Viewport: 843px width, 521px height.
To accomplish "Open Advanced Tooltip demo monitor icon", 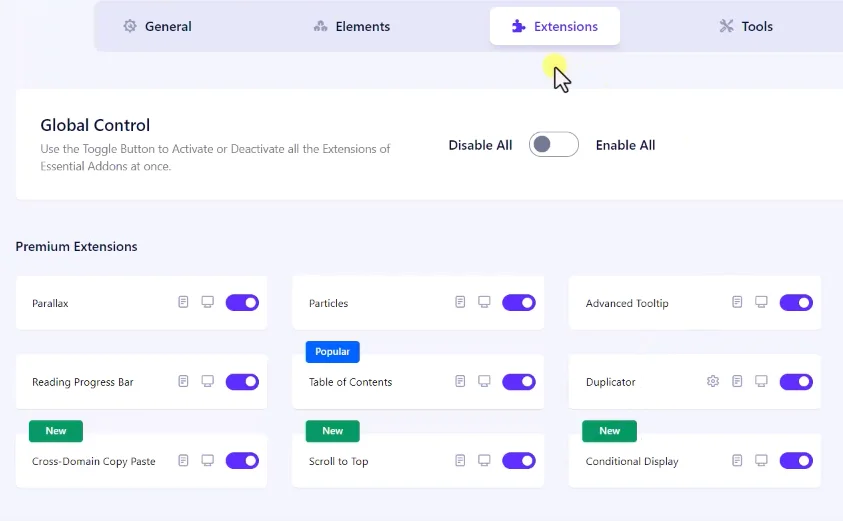I will (761, 302).
